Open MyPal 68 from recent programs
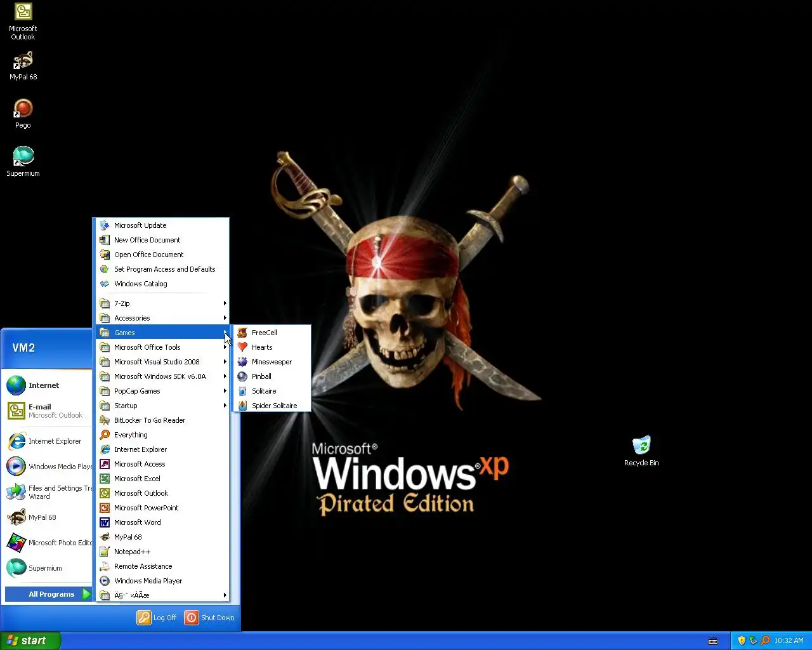 [x=48, y=517]
